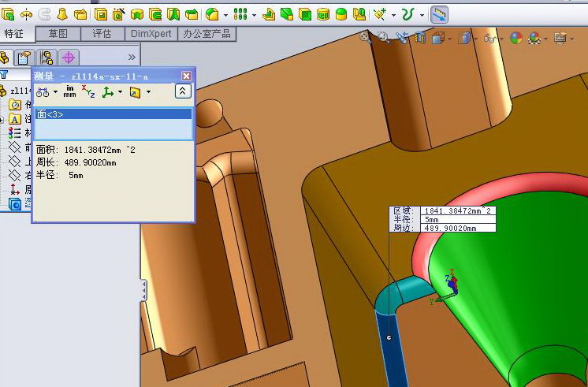Open the Hole Wizard tool

[x=119, y=15]
